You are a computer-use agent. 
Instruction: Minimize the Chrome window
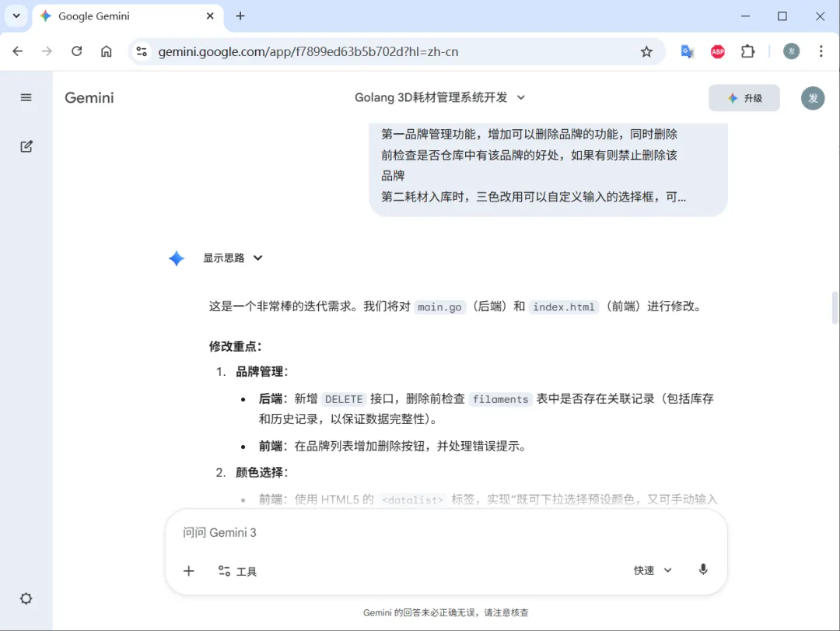click(x=745, y=16)
